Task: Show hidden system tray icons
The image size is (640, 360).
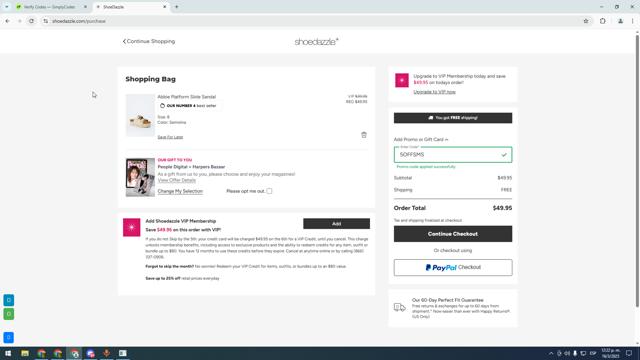Action: click(551, 353)
